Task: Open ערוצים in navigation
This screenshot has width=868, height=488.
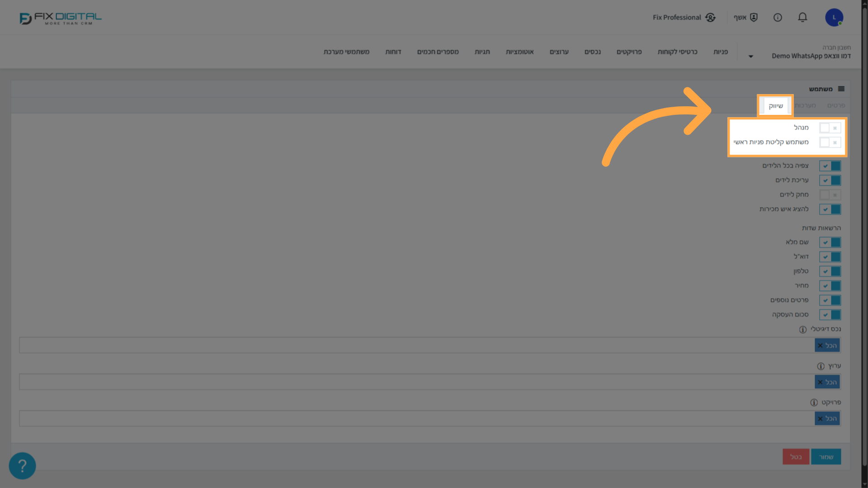Action: click(559, 52)
